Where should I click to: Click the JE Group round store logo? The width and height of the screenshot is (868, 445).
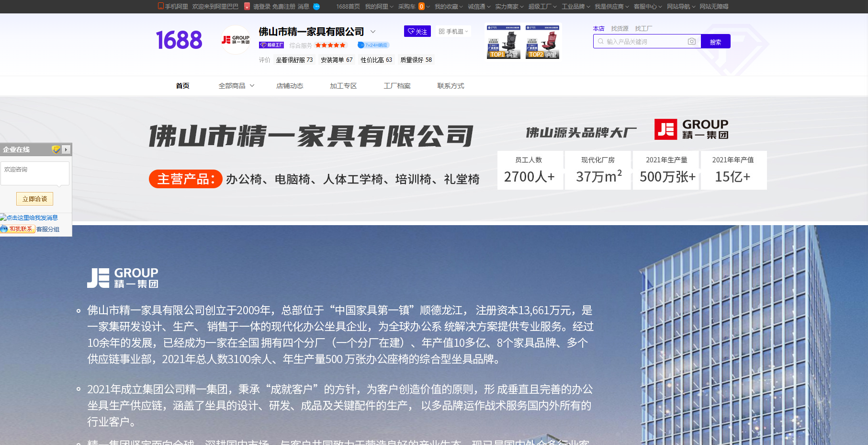click(236, 40)
